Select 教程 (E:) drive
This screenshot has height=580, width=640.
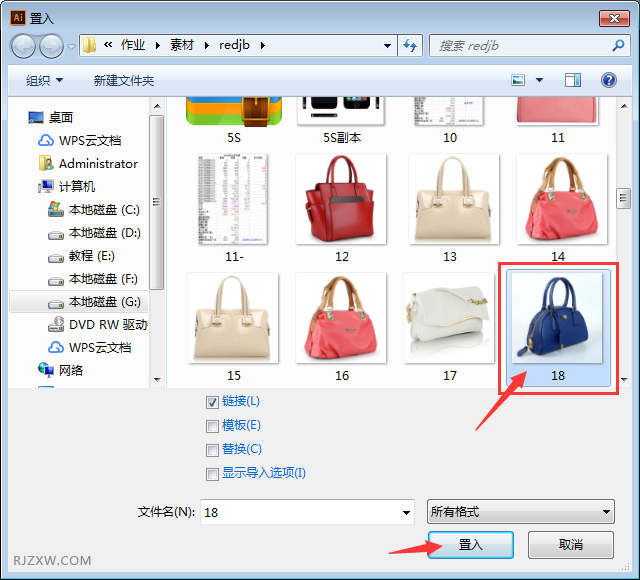(x=81, y=256)
